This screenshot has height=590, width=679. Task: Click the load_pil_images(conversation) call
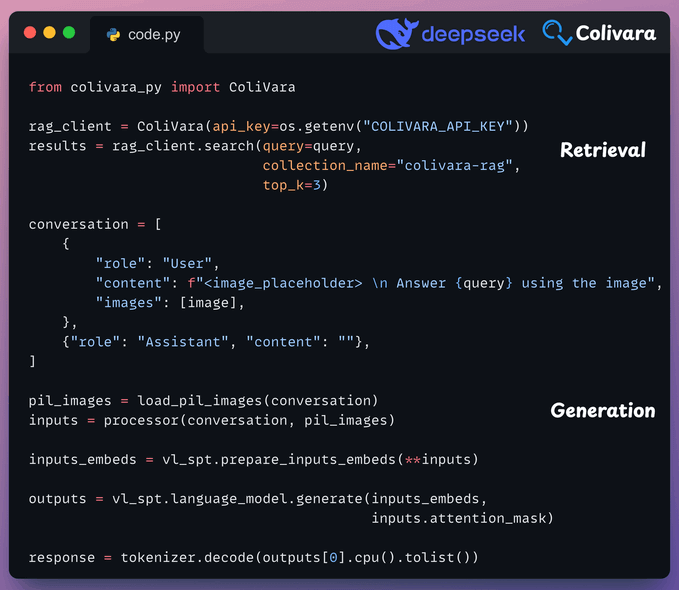(x=258, y=401)
